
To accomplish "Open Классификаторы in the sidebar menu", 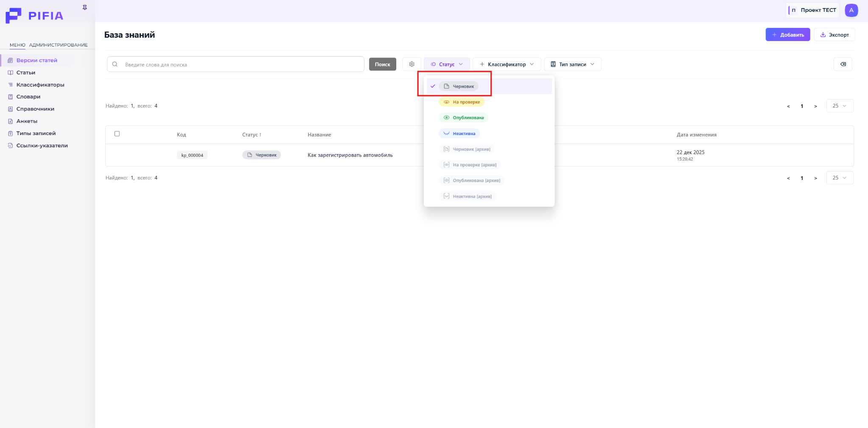I will click(x=40, y=85).
